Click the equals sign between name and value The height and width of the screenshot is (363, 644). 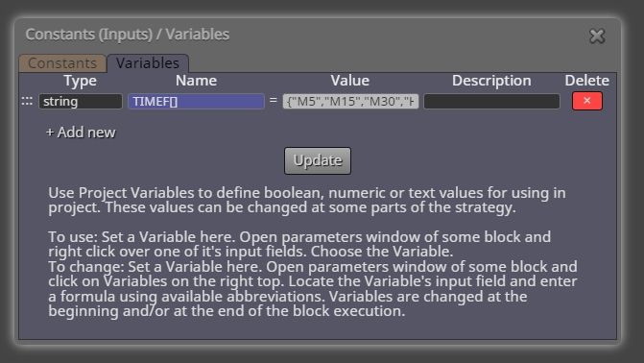click(274, 100)
